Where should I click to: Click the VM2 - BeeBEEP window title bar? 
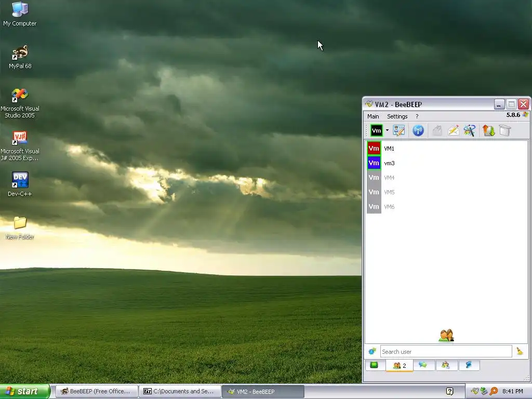tap(428, 104)
